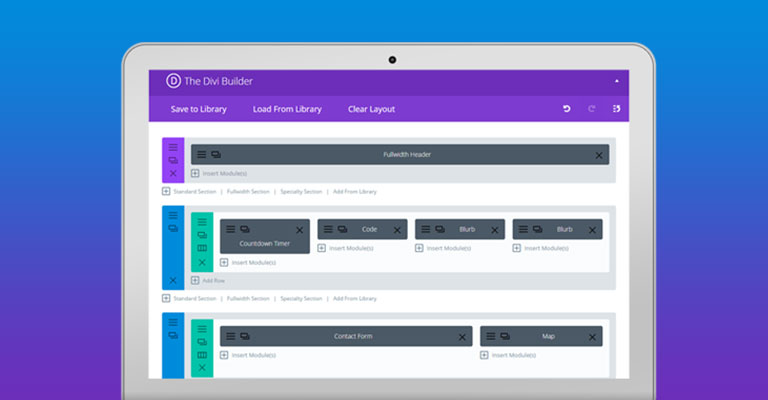Select the Map module label
Image resolution: width=768 pixels, height=400 pixels.
pyautogui.click(x=548, y=336)
